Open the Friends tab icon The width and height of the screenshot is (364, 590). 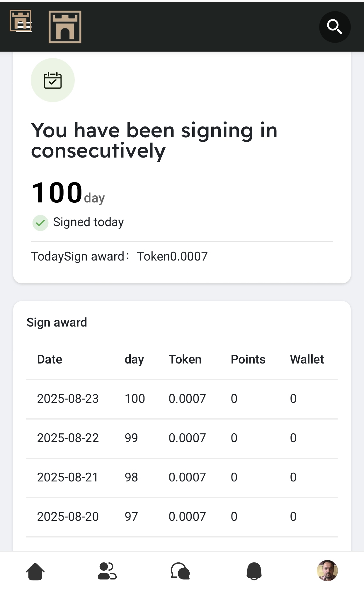(107, 571)
